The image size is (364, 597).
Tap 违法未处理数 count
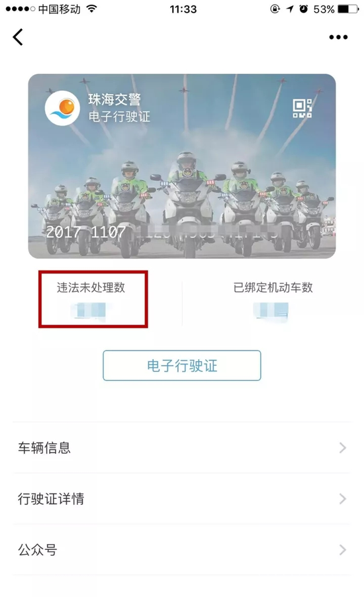[x=91, y=310]
